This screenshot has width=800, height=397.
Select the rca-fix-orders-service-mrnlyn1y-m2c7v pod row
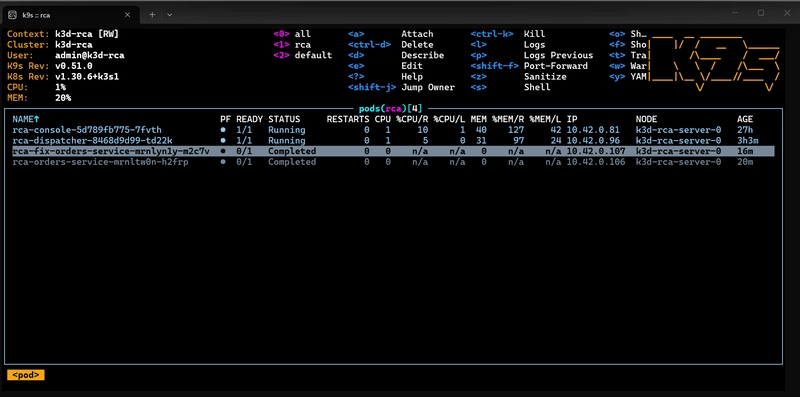(393, 152)
